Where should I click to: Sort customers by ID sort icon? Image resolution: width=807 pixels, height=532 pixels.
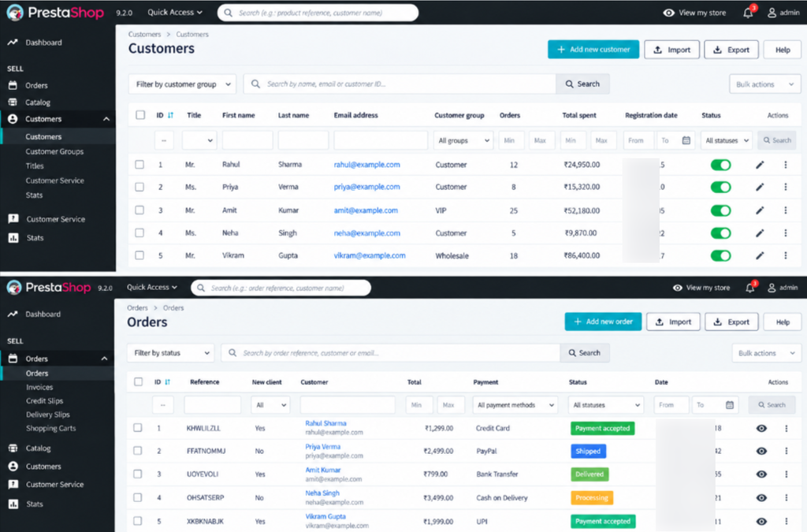coord(170,115)
